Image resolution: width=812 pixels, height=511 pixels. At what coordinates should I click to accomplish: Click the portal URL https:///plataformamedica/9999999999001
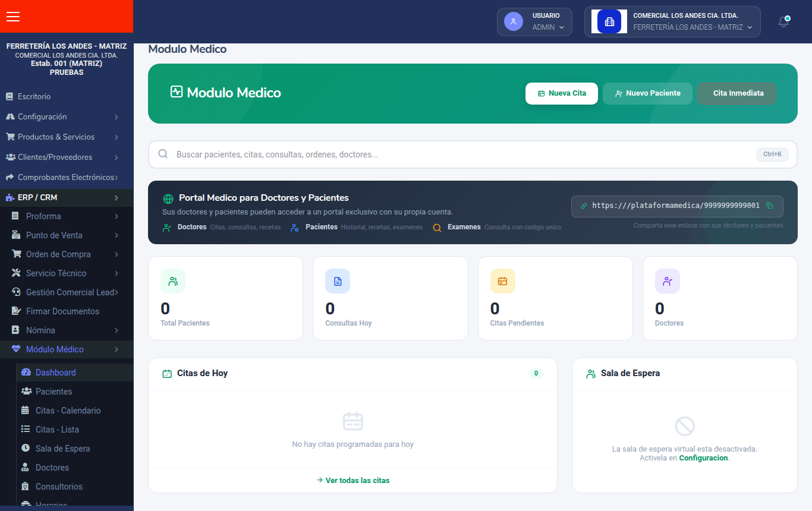point(676,206)
